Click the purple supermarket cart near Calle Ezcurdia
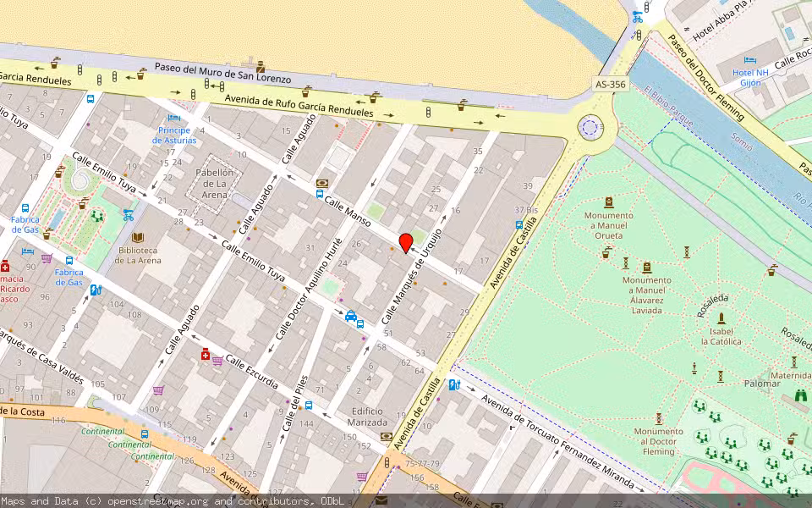This screenshot has height=508, width=812. pos(217,362)
